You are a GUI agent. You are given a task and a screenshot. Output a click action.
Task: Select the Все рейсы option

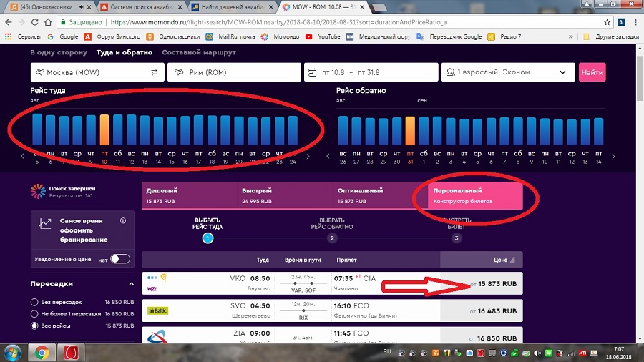pyautogui.click(x=34, y=326)
